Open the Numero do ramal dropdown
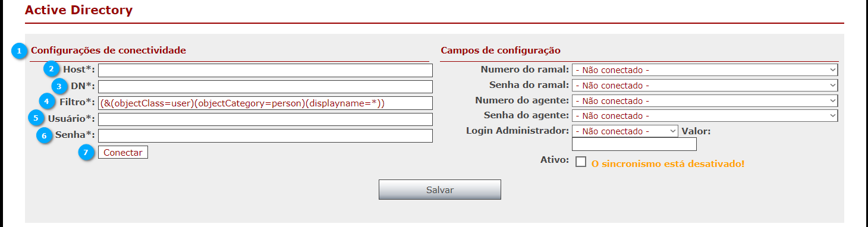The image size is (868, 227). [705, 70]
